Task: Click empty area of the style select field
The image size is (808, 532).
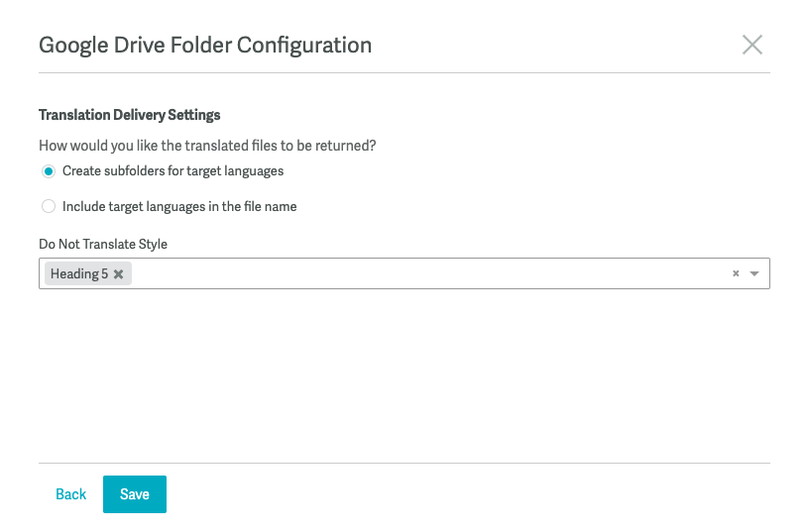Action: tap(427, 273)
